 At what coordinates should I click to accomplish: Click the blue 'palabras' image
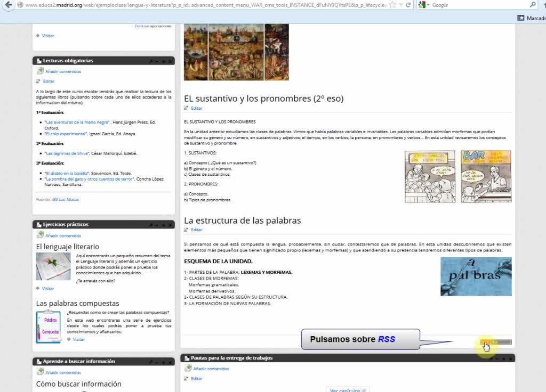tap(476, 277)
